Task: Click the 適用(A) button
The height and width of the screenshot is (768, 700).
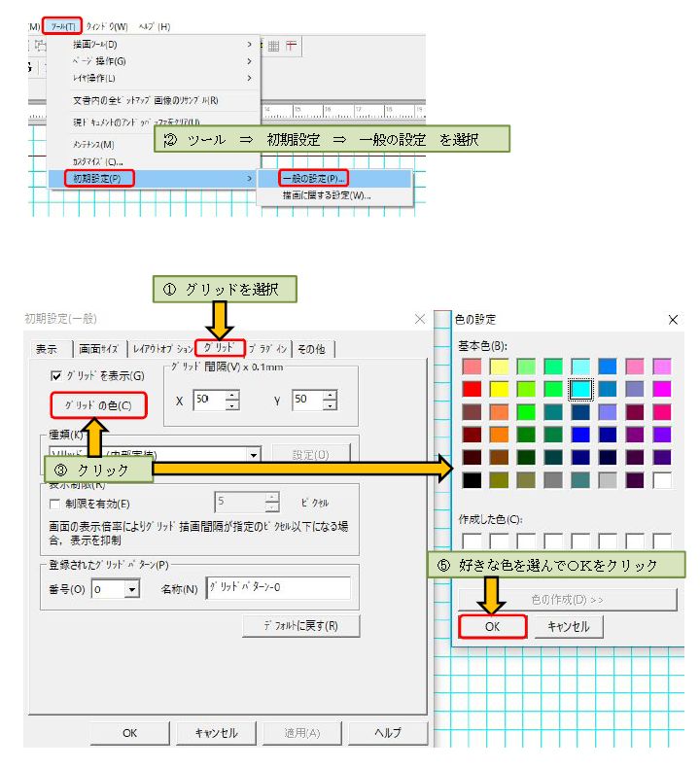Action: [302, 733]
